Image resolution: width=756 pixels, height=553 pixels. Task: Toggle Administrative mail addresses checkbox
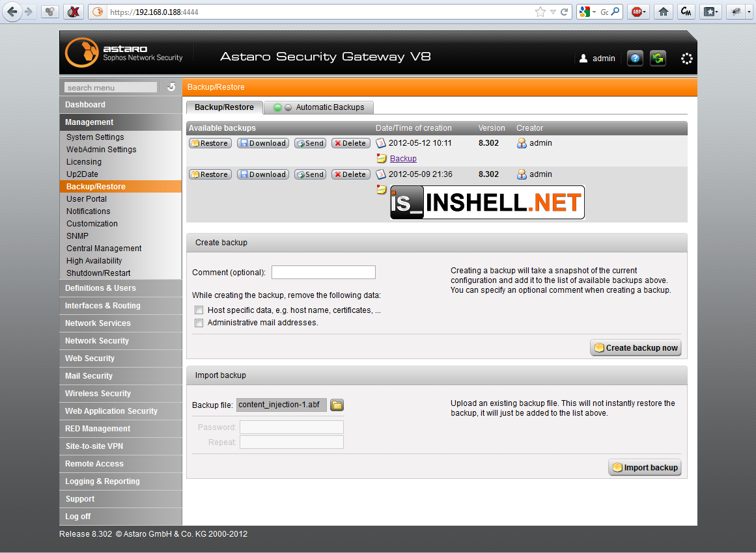click(199, 323)
